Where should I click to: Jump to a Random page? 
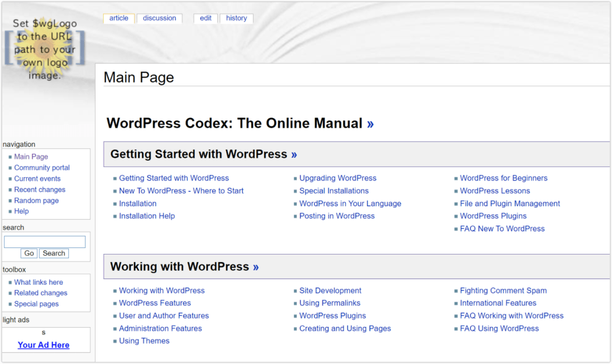[x=36, y=200]
